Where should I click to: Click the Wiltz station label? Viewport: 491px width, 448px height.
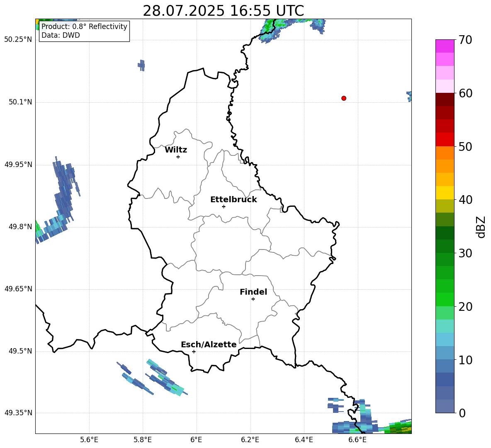pyautogui.click(x=176, y=150)
